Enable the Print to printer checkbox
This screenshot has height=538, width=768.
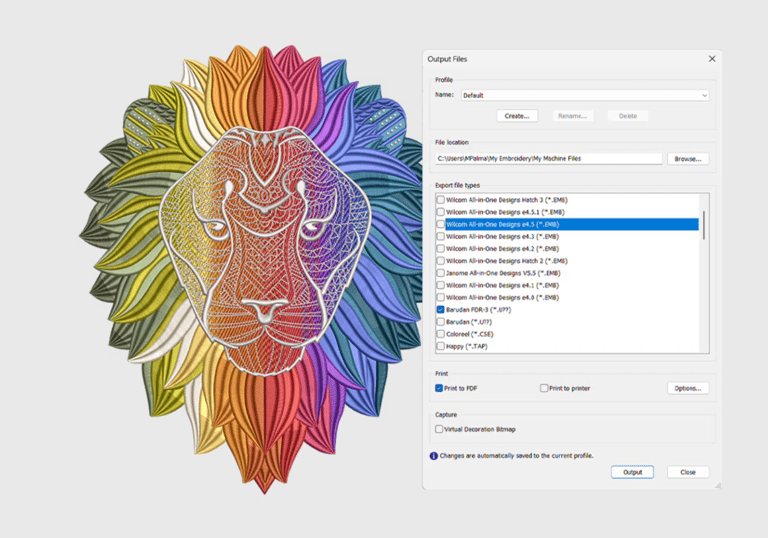544,388
